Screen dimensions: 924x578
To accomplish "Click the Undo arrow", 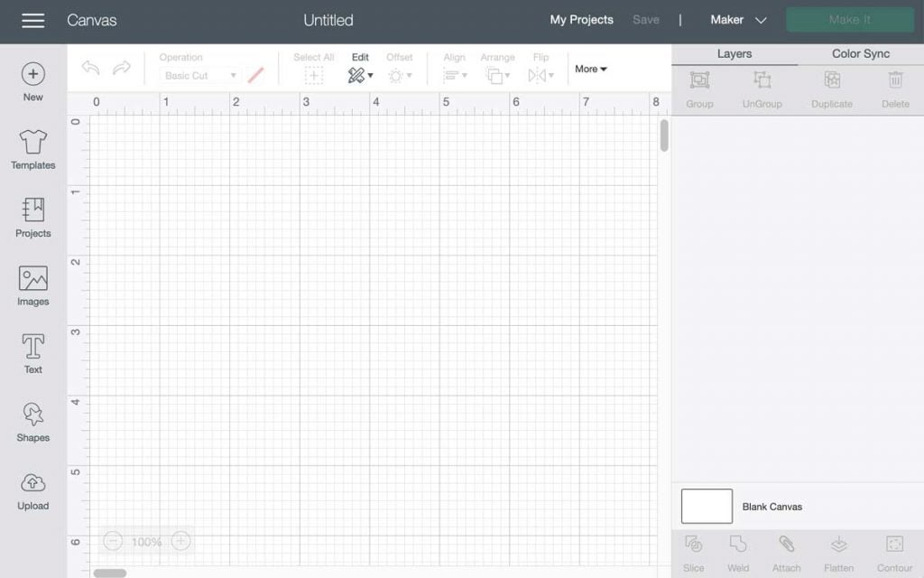I will 91,68.
